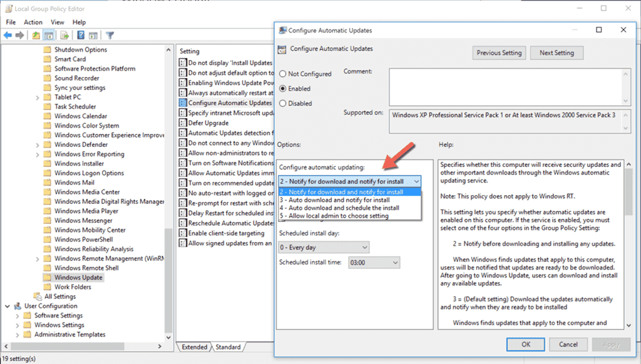This screenshot has height=364, width=641.
Task: Select the Not Configured radio button
Action: (284, 73)
